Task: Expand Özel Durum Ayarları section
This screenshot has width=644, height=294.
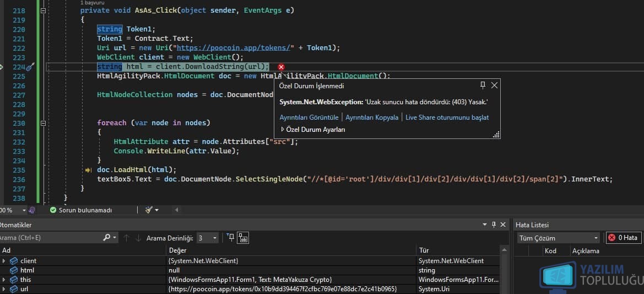Action: [283, 130]
